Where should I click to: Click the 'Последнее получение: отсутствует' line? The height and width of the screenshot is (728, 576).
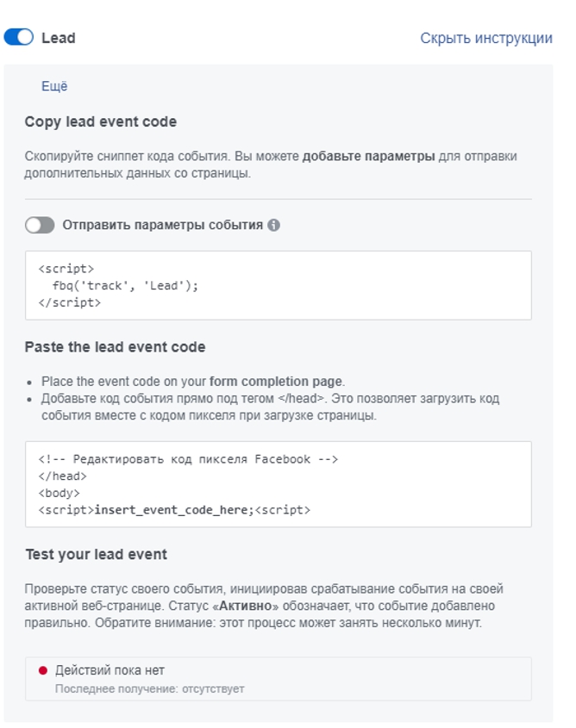click(149, 689)
